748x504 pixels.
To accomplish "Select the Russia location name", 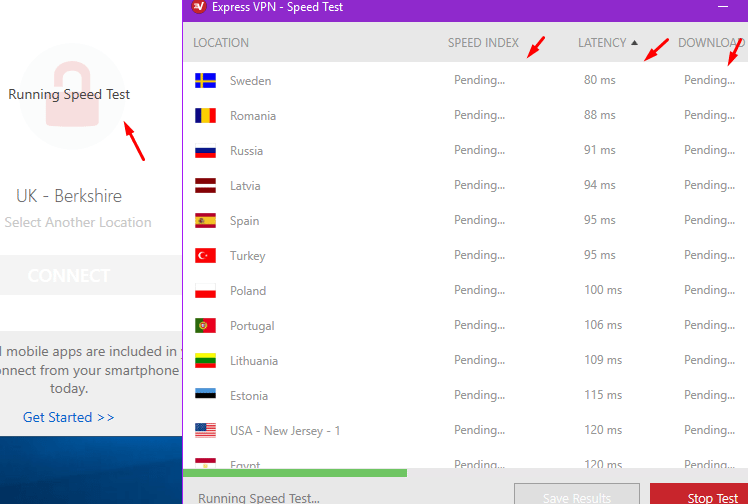I will point(247,151).
